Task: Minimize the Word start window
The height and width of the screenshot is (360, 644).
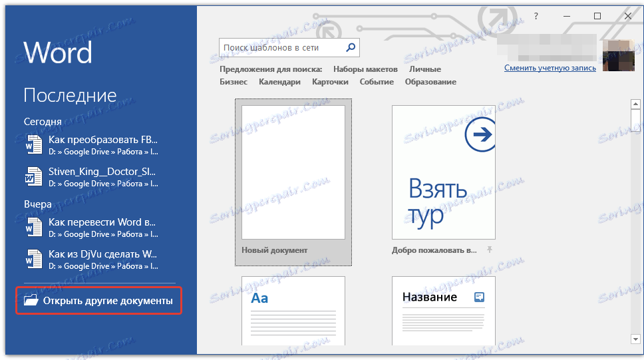Action: tap(567, 17)
